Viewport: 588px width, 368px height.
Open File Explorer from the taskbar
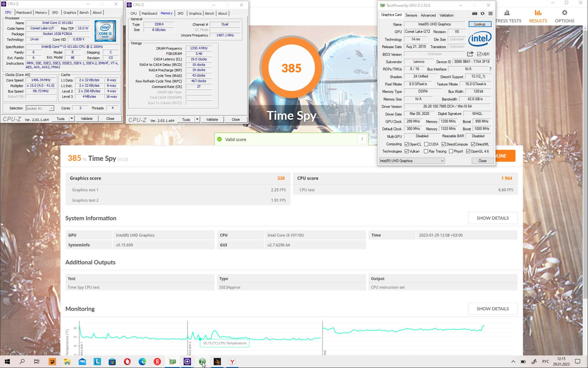67,362
